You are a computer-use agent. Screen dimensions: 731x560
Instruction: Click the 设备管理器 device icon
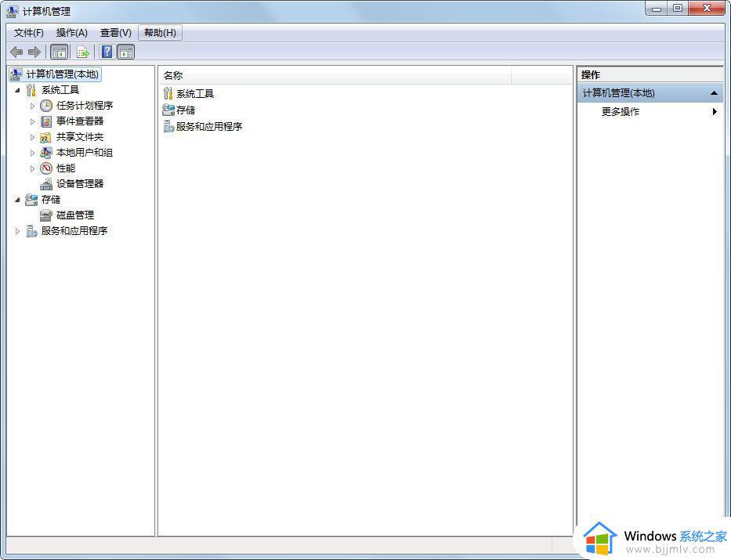coord(45,185)
